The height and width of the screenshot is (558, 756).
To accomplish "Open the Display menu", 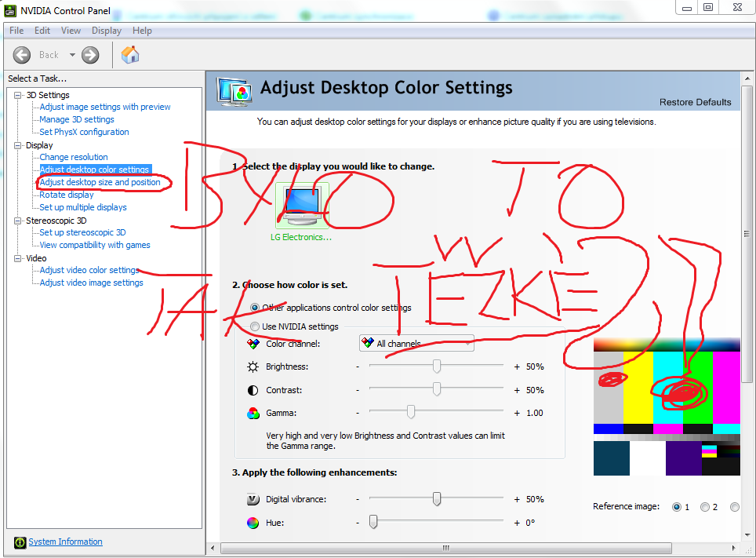I will pyautogui.click(x=106, y=31).
